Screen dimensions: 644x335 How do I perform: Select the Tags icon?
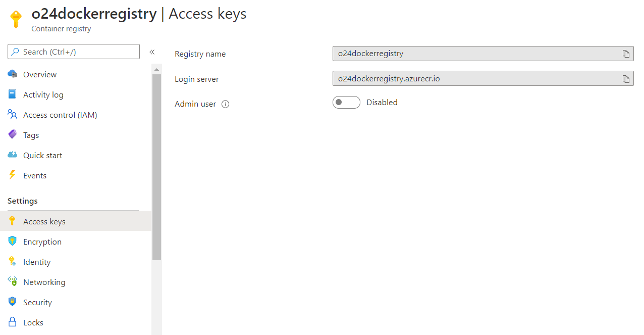click(x=12, y=135)
